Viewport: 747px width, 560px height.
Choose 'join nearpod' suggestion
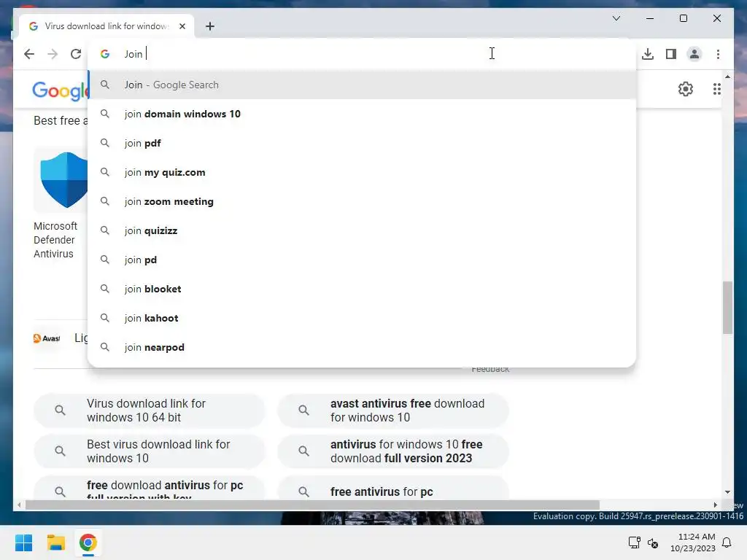(362, 347)
